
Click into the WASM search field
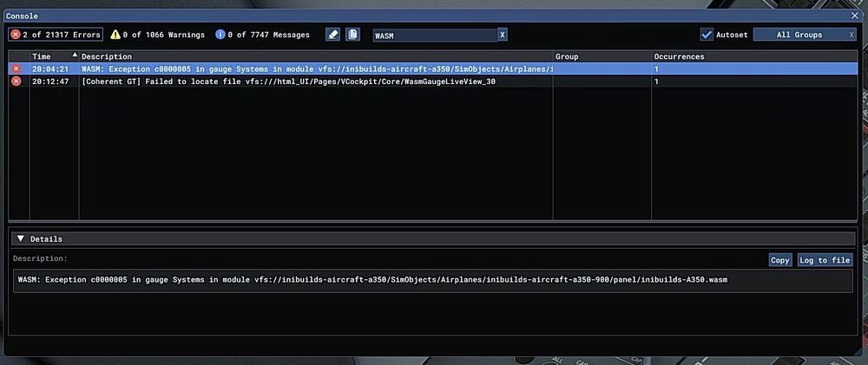(434, 36)
